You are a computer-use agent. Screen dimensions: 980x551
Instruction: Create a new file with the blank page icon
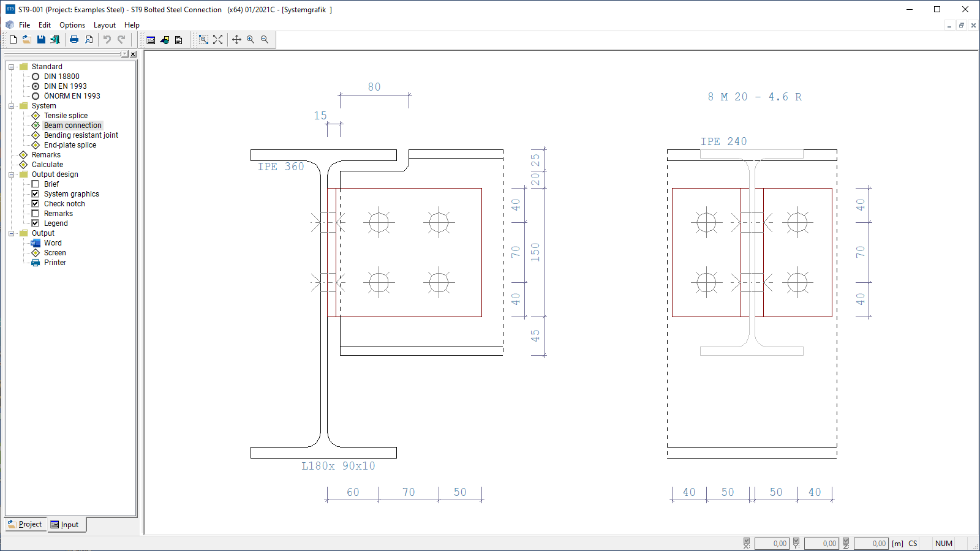13,40
